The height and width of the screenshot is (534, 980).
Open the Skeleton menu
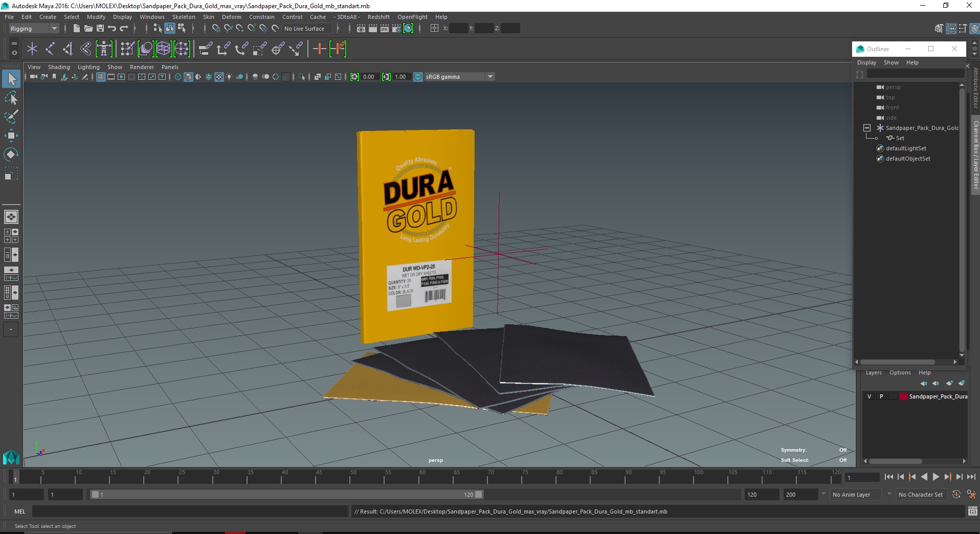coord(184,17)
